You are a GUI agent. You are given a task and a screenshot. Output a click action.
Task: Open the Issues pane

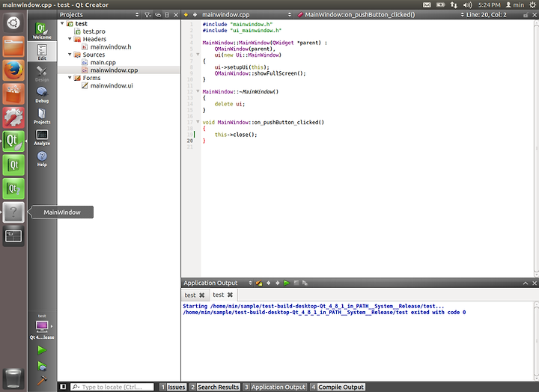click(173, 387)
